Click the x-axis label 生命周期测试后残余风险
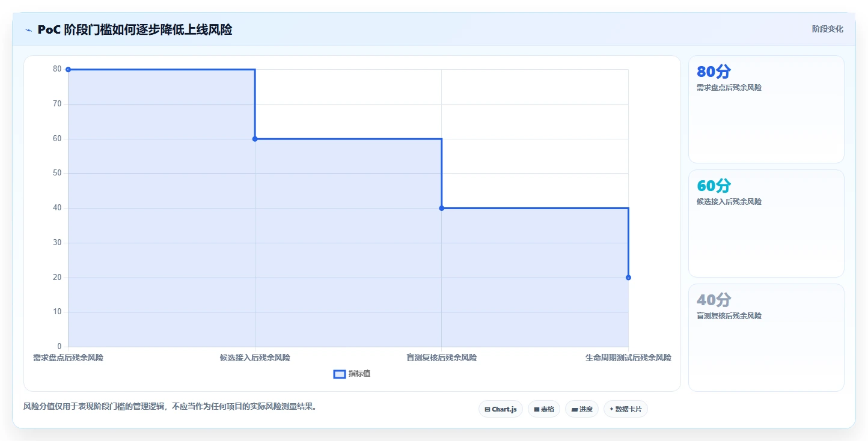The image size is (868, 441). (x=628, y=357)
